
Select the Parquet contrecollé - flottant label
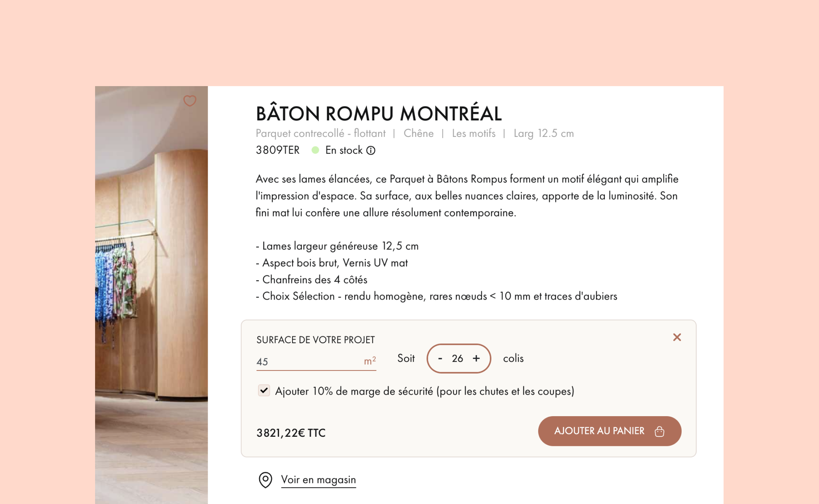[x=321, y=133]
